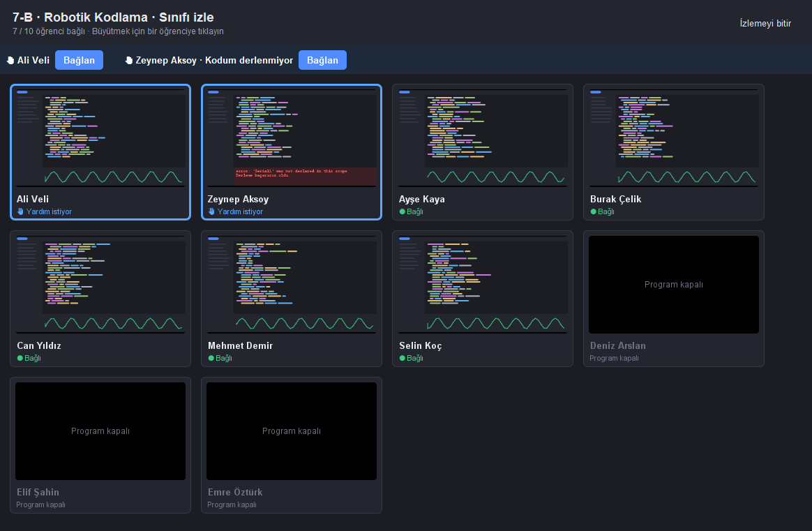
Task: Click green connected dot under Ayşe Kaya
Action: (x=403, y=211)
